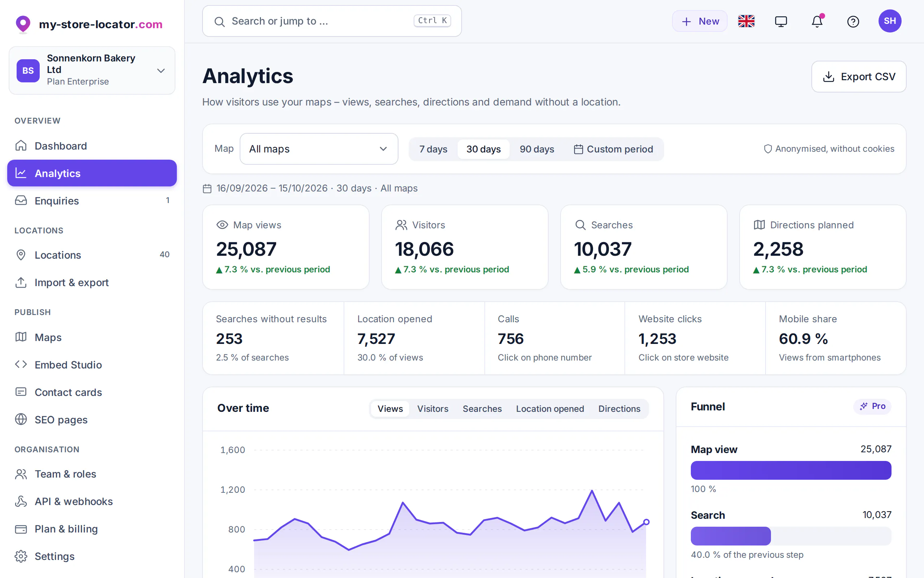Select the 30 days period

coord(483,149)
